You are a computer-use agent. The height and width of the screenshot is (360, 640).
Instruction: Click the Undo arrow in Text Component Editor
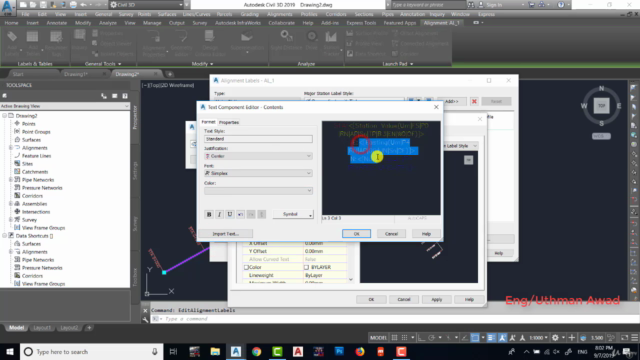point(240,214)
